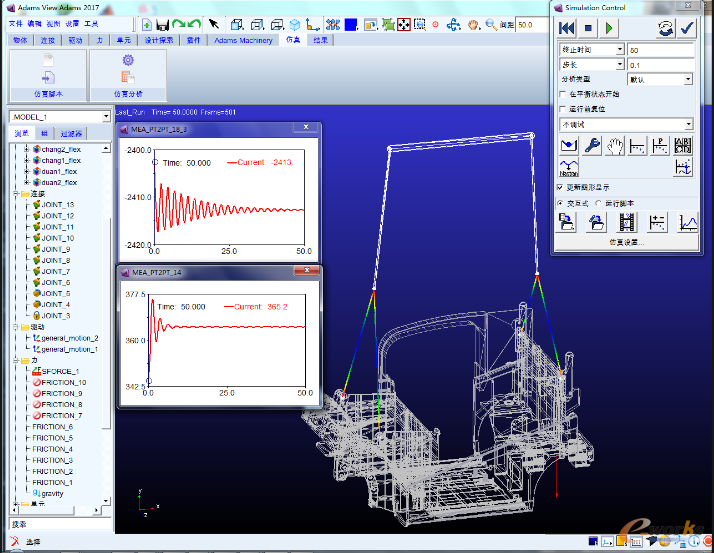Expand the duan1_flex tree node
The image size is (714, 553).
[x=26, y=171]
